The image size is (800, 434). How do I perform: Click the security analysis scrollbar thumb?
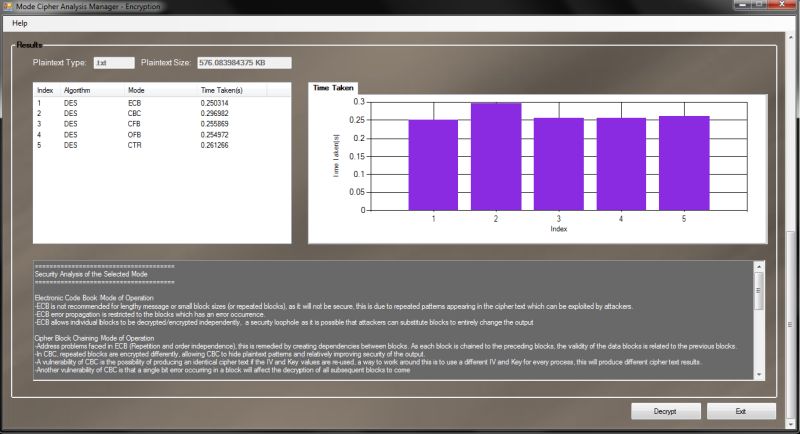tap(759, 291)
